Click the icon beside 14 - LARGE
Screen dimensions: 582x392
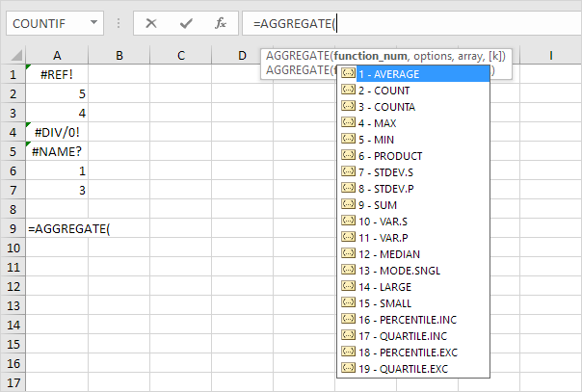point(348,286)
